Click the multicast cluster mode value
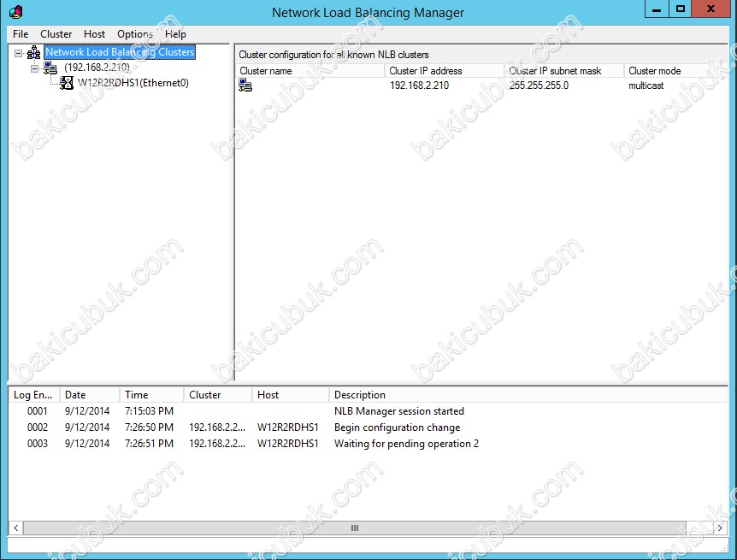The image size is (737, 560). point(646,85)
